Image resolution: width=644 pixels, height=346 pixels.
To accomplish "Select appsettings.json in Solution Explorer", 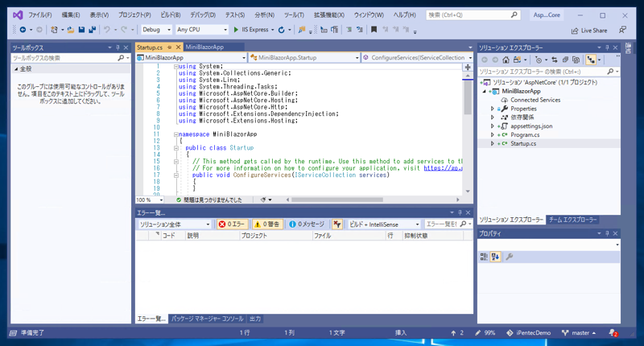I will [531, 126].
